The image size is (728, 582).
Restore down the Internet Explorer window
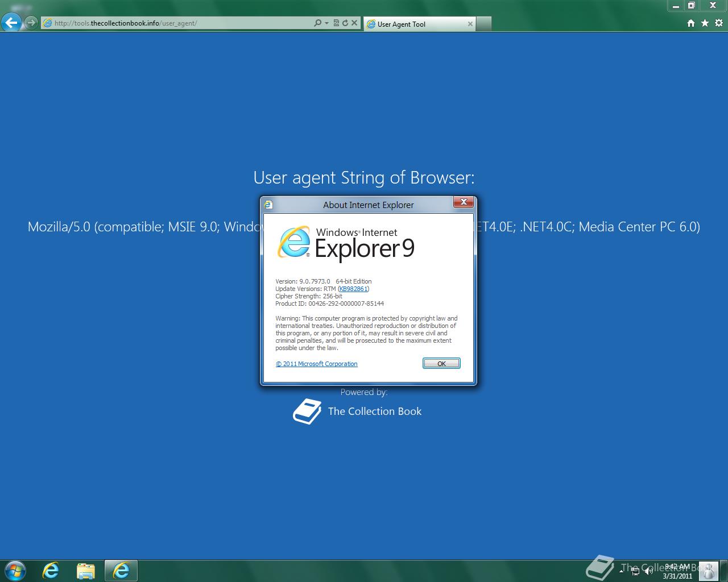(692, 6)
